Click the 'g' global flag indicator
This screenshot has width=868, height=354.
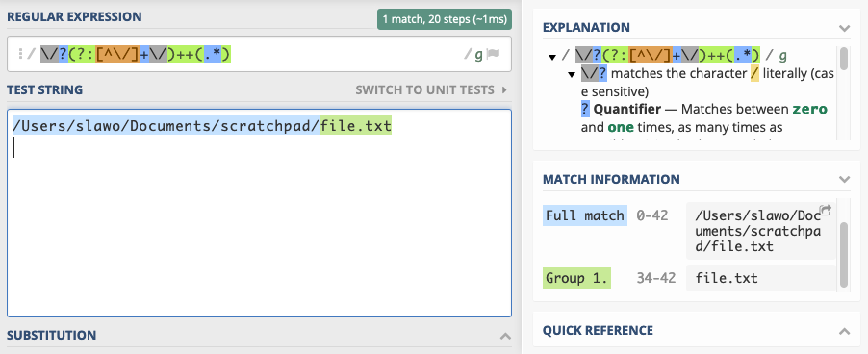click(478, 55)
